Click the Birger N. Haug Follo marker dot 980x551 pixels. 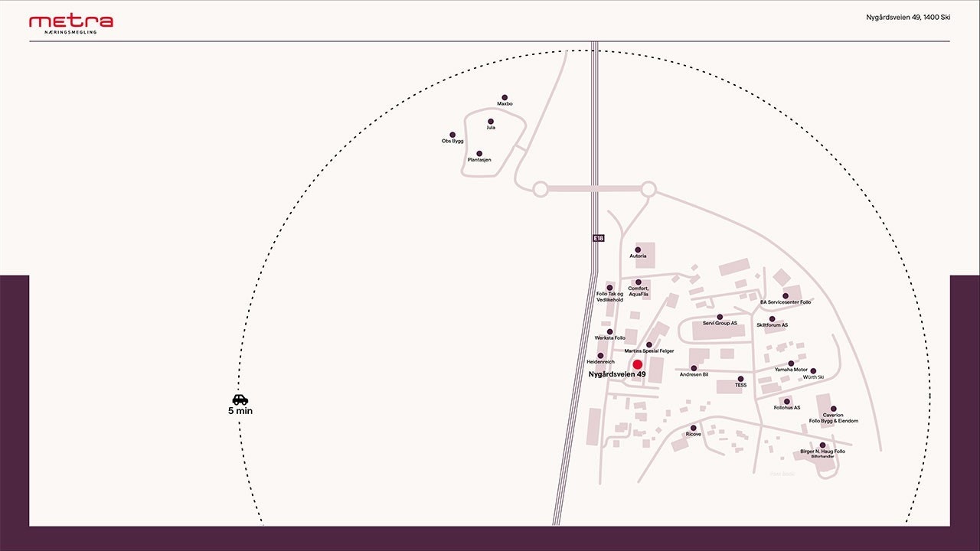(x=822, y=445)
